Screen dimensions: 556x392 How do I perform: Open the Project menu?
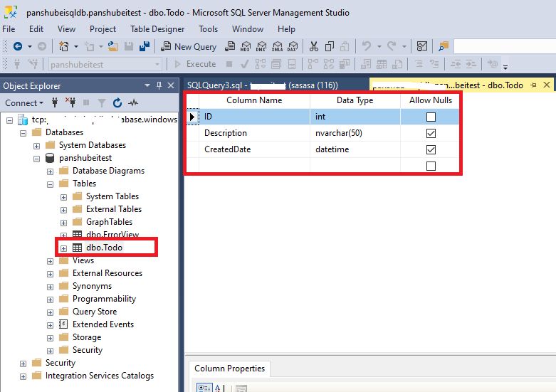pos(103,29)
